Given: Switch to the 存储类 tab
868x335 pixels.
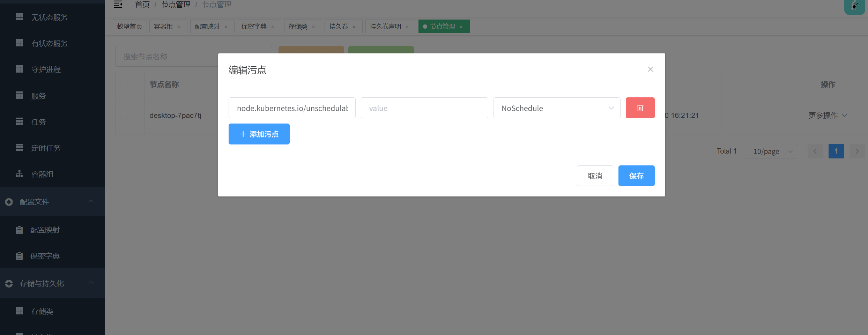Looking at the screenshot, I should pyautogui.click(x=298, y=27).
